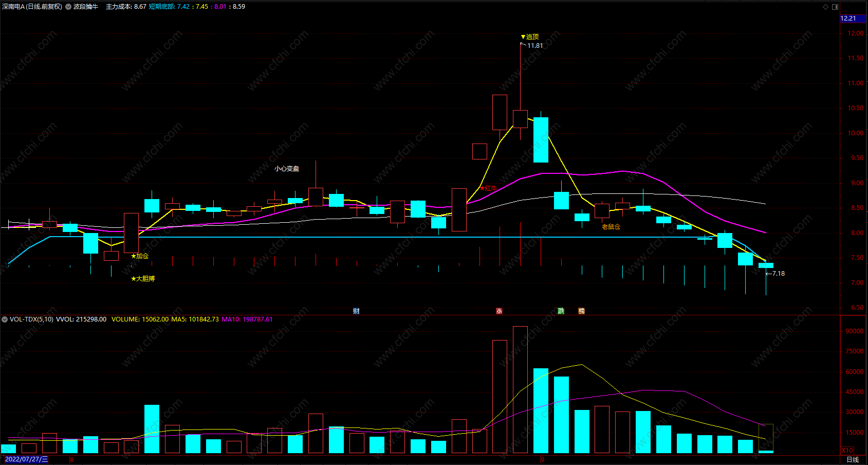This screenshot has height=465, width=868.
Task: Click the 2022/07/27/三 date label
Action: point(26,459)
